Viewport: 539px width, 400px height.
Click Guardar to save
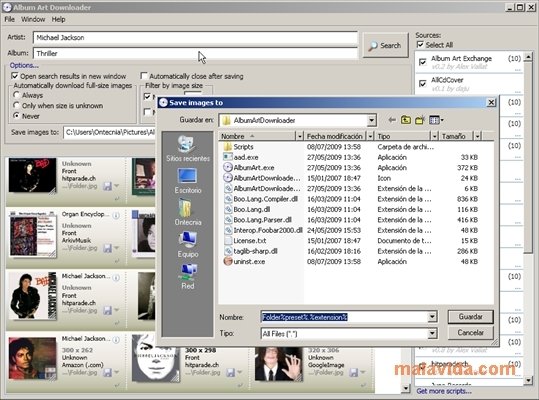tap(470, 316)
